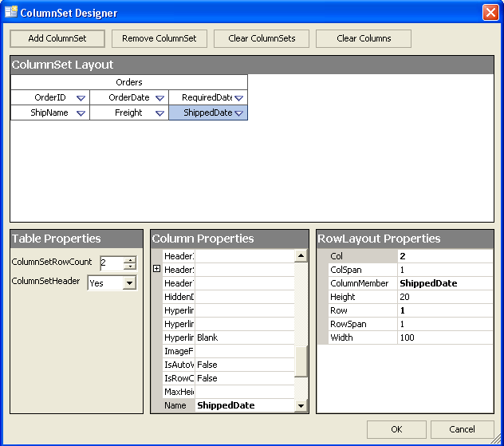The image size is (504, 446).
Task: Select the ColSpan property row
Action: (x=411, y=270)
